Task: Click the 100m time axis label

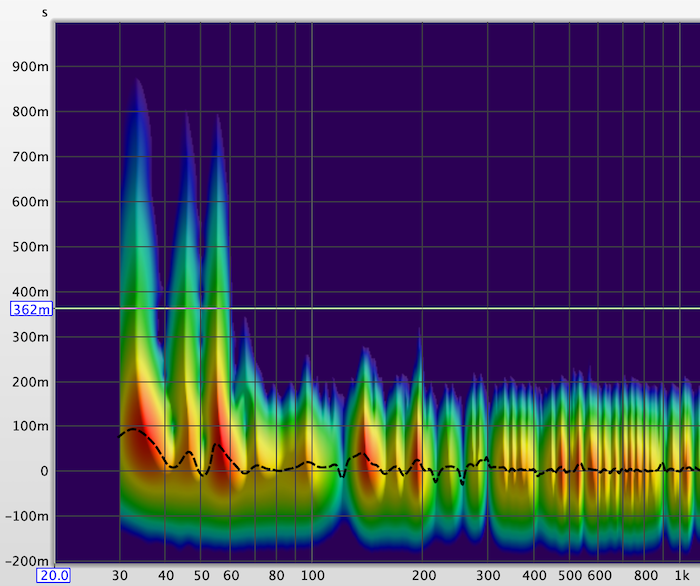Action: (x=30, y=426)
